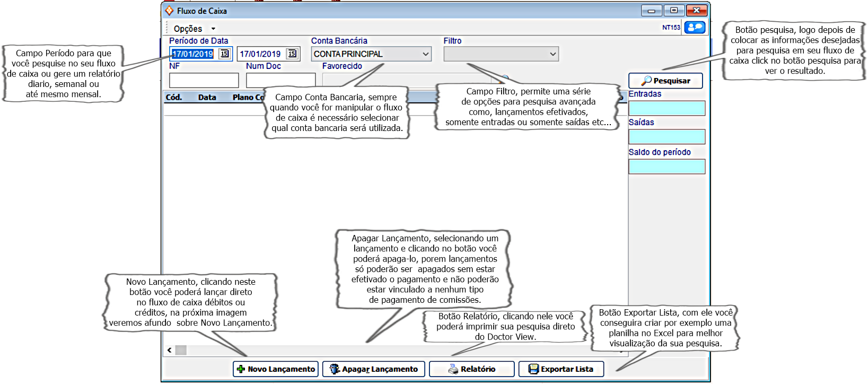Click the Fluxo de Caixa window icon
The height and width of the screenshot is (384, 868).
point(169,11)
